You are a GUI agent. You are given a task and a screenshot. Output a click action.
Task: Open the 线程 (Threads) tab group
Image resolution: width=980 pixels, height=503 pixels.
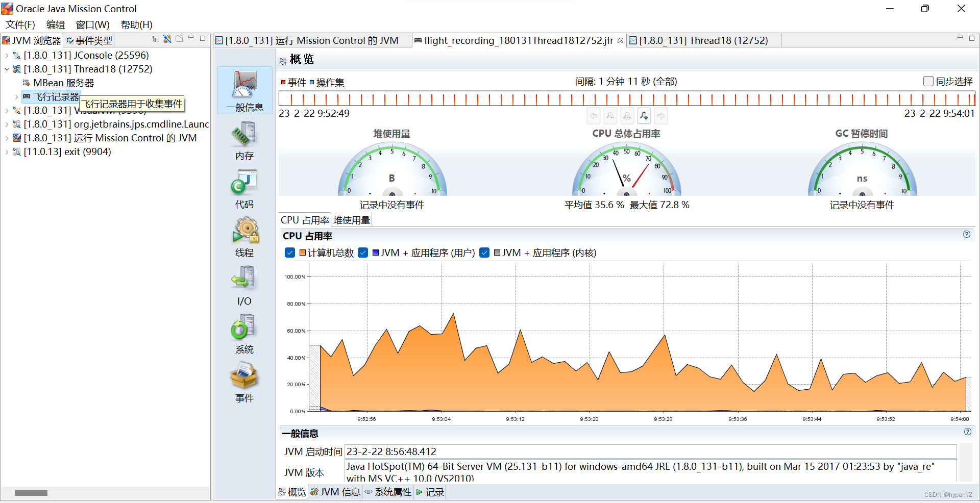click(x=244, y=238)
